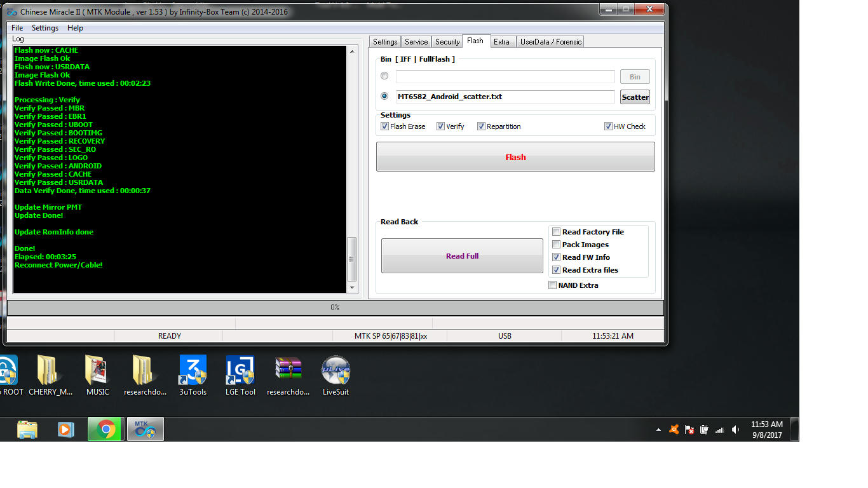Viewport: 868px width, 488px height.
Task: Click the USB status bar cell
Action: point(505,336)
